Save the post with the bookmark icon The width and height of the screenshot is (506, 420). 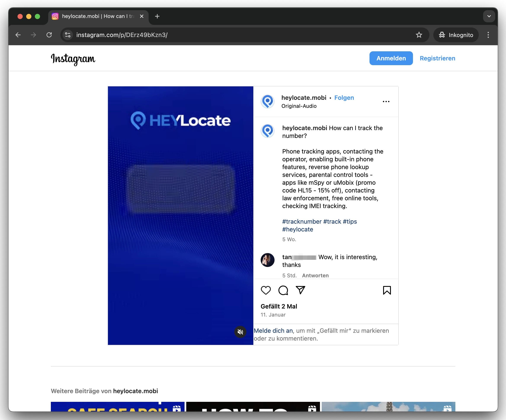(387, 290)
